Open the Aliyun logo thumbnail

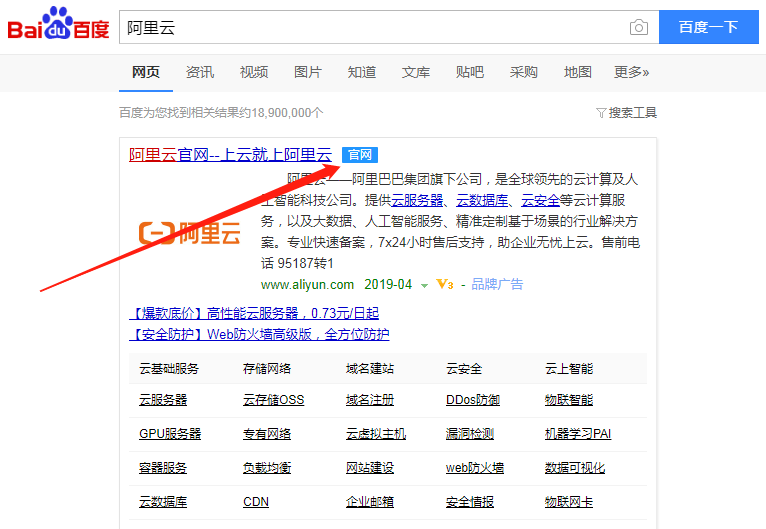[190, 234]
